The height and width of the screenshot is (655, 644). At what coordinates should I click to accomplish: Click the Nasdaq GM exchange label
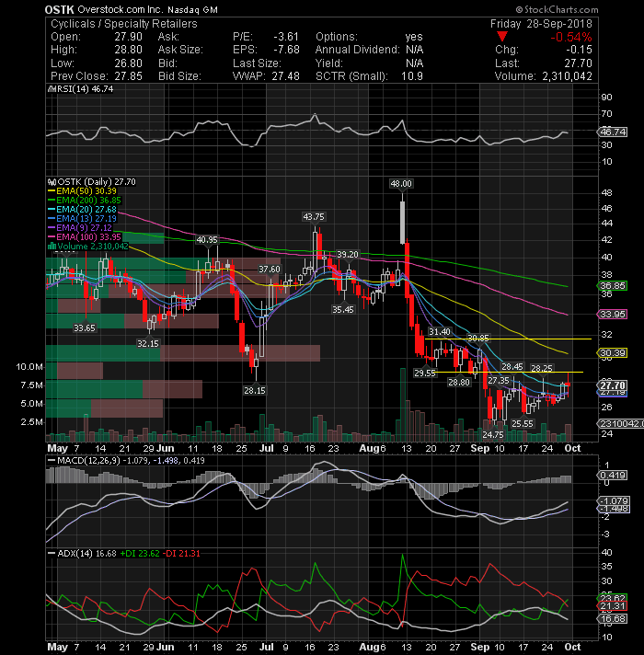[192, 9]
